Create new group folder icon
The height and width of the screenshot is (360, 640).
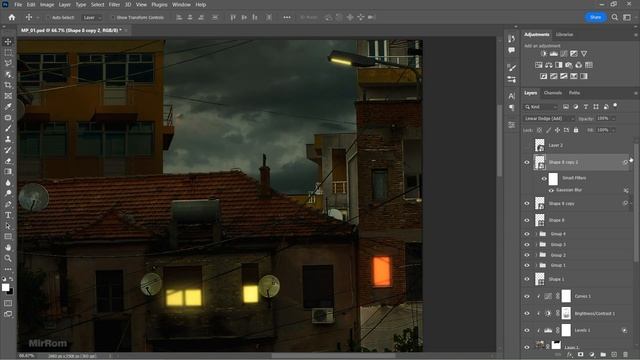(x=603, y=355)
